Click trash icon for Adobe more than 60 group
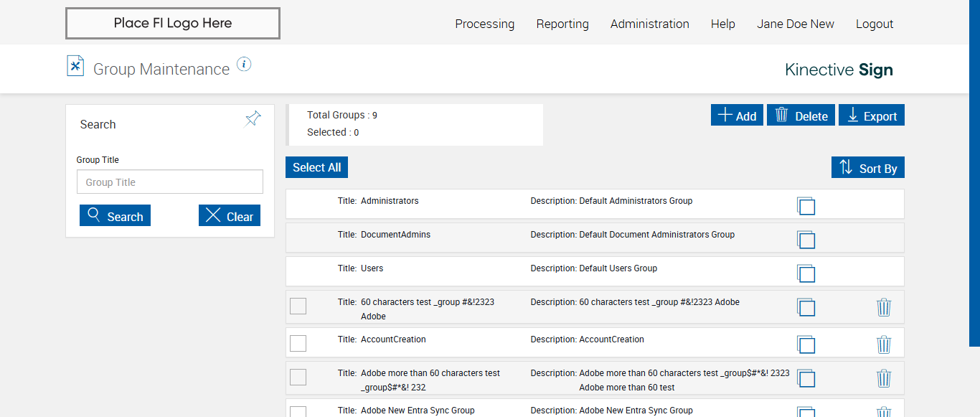 884,378
